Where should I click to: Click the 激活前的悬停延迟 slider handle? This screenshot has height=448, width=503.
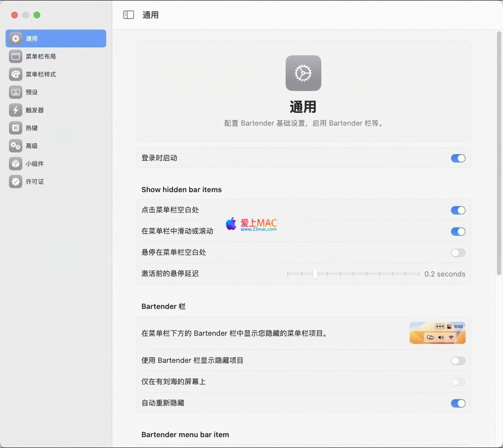point(315,274)
